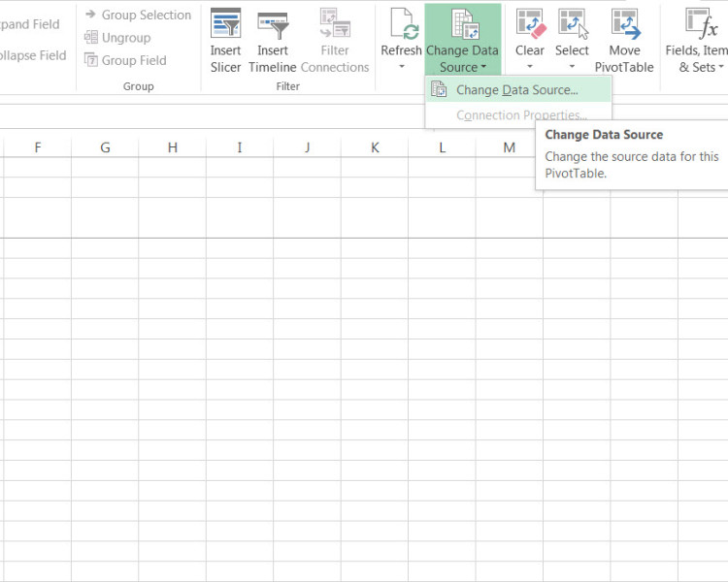
Task: Expand the Select dropdown arrow
Action: point(572,68)
